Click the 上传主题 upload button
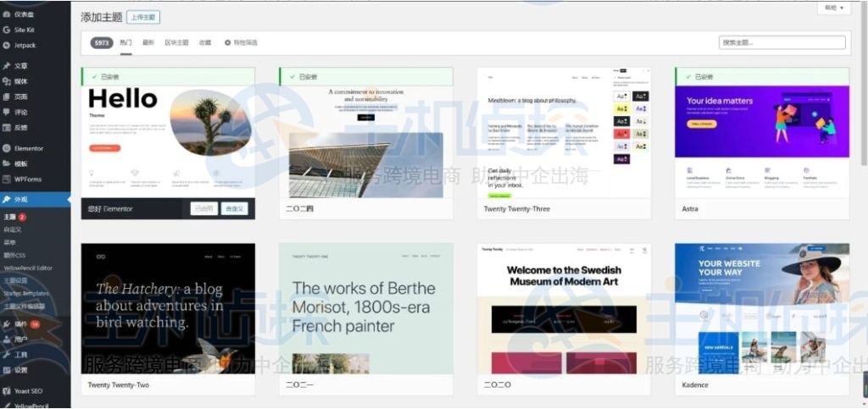This screenshot has height=409, width=868. tap(143, 17)
